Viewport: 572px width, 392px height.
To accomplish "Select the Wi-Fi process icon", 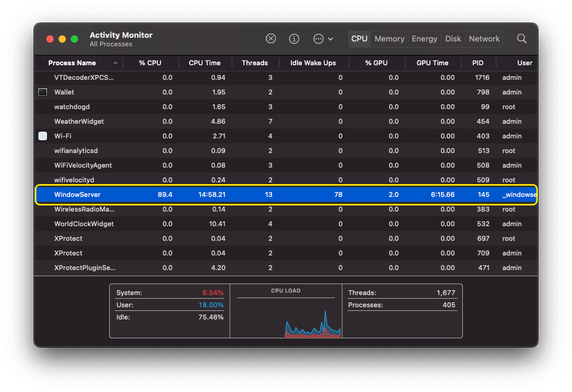I will click(x=43, y=136).
